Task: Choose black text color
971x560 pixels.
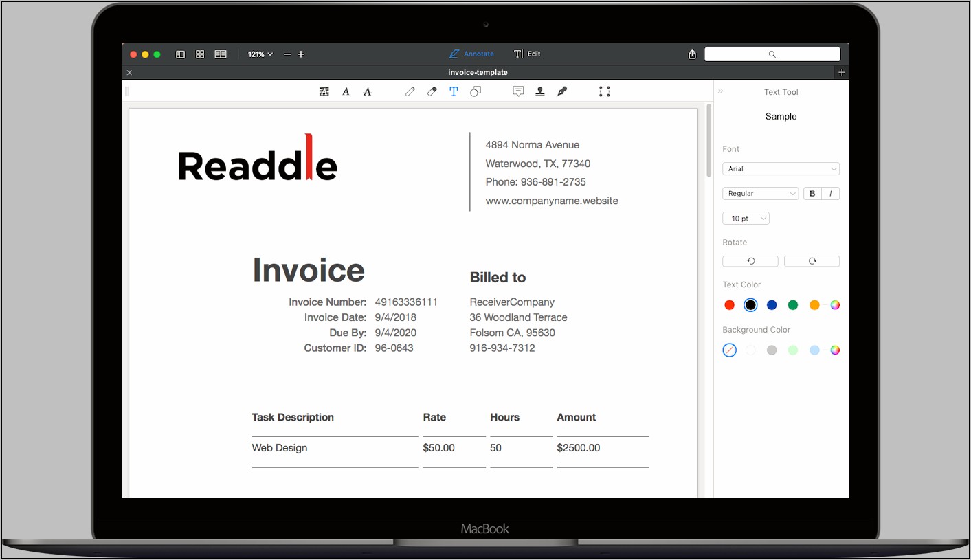Action: pos(751,305)
